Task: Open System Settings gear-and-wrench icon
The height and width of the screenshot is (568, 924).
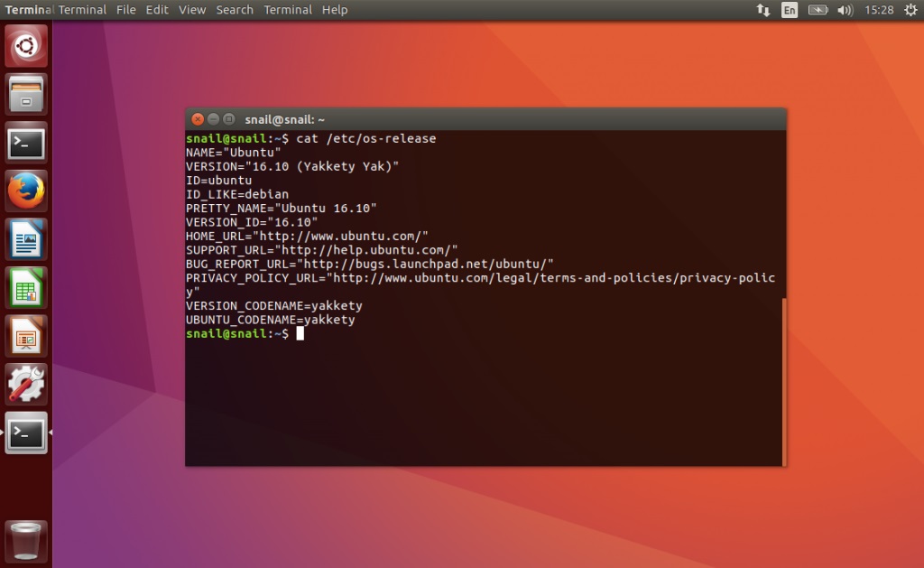Action: click(x=26, y=385)
